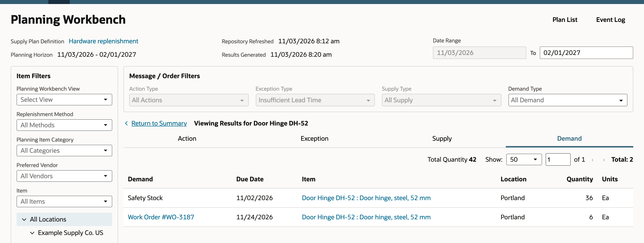The image size is (644, 243).
Task: Open the Supply Type dropdown
Action: point(441,100)
